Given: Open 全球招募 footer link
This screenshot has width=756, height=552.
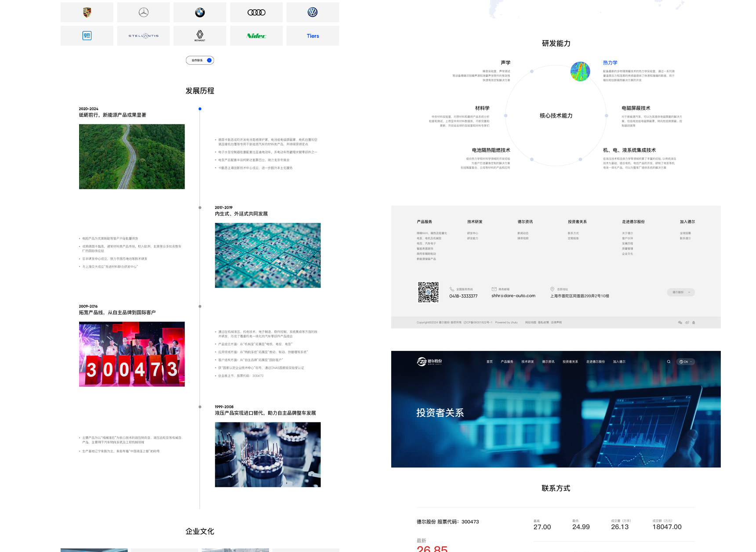Looking at the screenshot, I should 685,233.
